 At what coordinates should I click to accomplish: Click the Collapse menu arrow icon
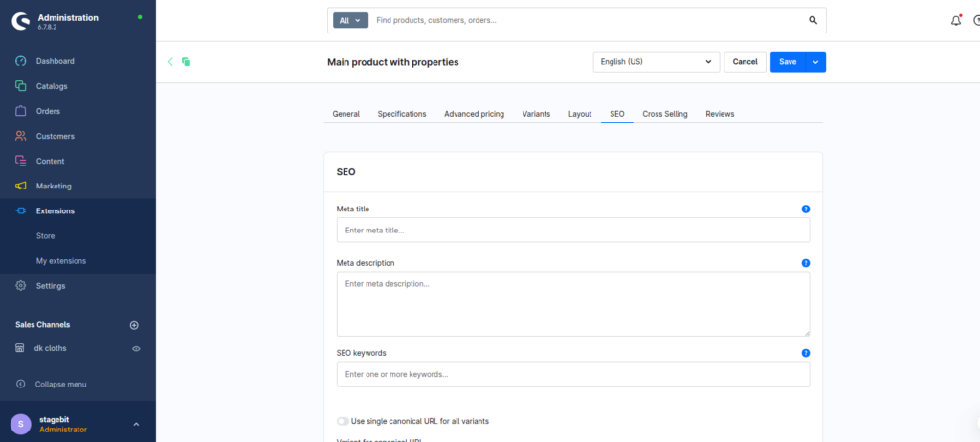(x=21, y=384)
